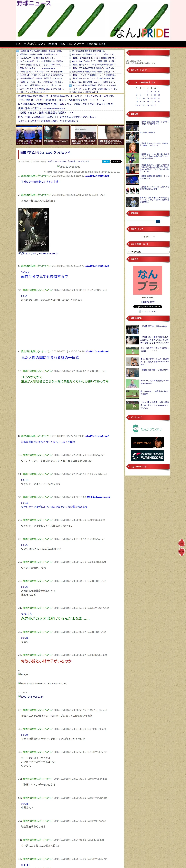Screen dimensions: 186x868
Task: Open 【悲報】辺野古転覆事故 article link
Action: (155, 123)
